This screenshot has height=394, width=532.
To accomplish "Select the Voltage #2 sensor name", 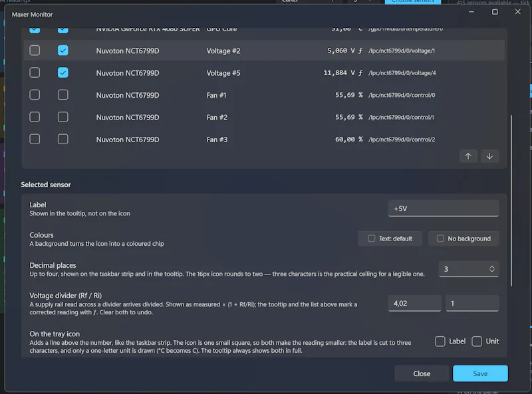I will pyautogui.click(x=223, y=51).
